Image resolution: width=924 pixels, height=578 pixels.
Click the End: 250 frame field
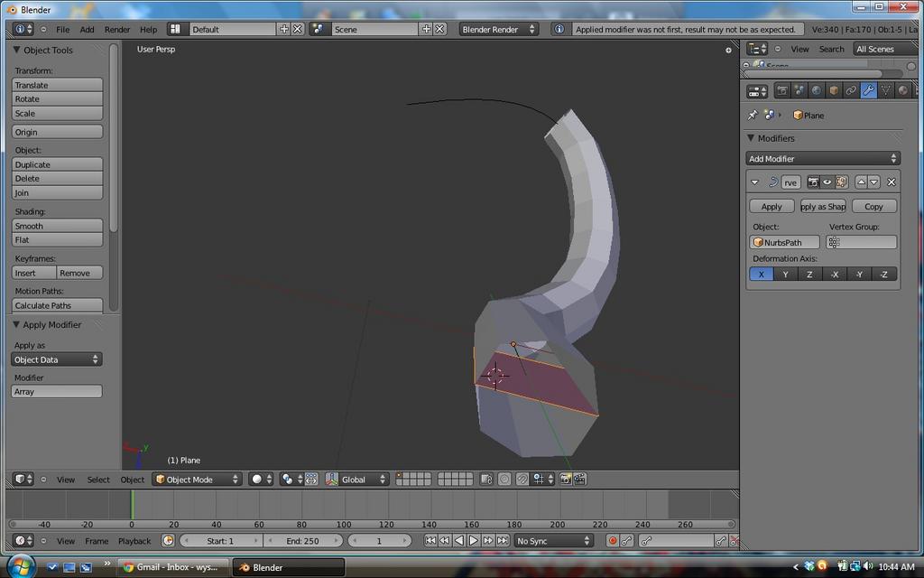pos(302,541)
